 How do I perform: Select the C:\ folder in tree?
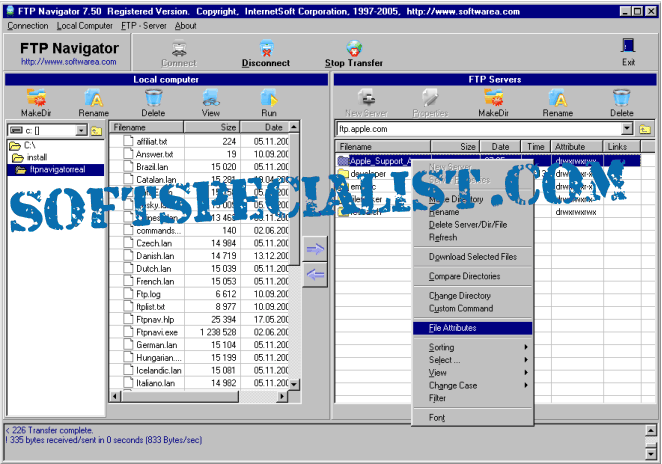pos(23,146)
